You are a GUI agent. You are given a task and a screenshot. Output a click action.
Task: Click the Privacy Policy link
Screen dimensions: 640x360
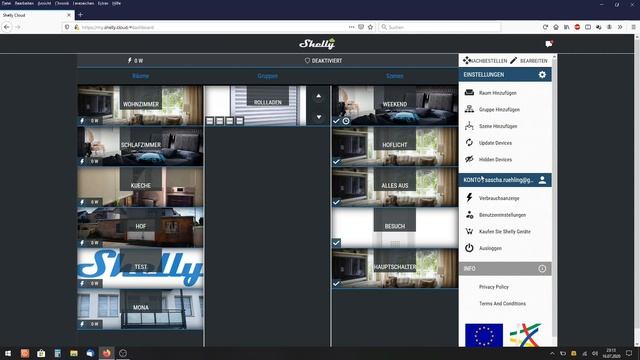(494, 287)
